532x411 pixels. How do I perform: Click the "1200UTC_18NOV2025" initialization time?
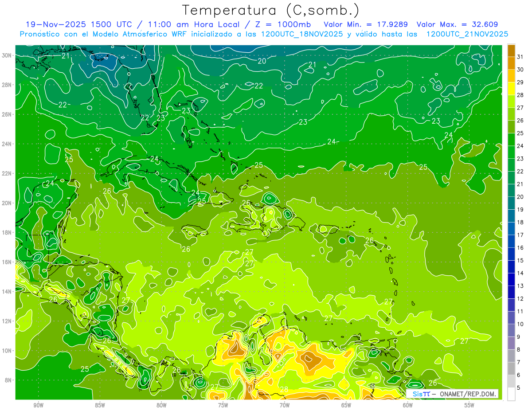click(x=302, y=34)
